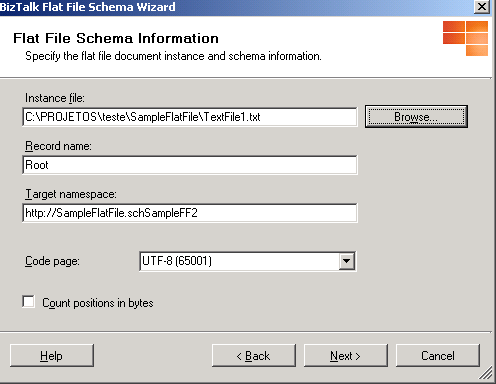Click the 'Specify the flat file document instance' description

pyautogui.click(x=173, y=56)
